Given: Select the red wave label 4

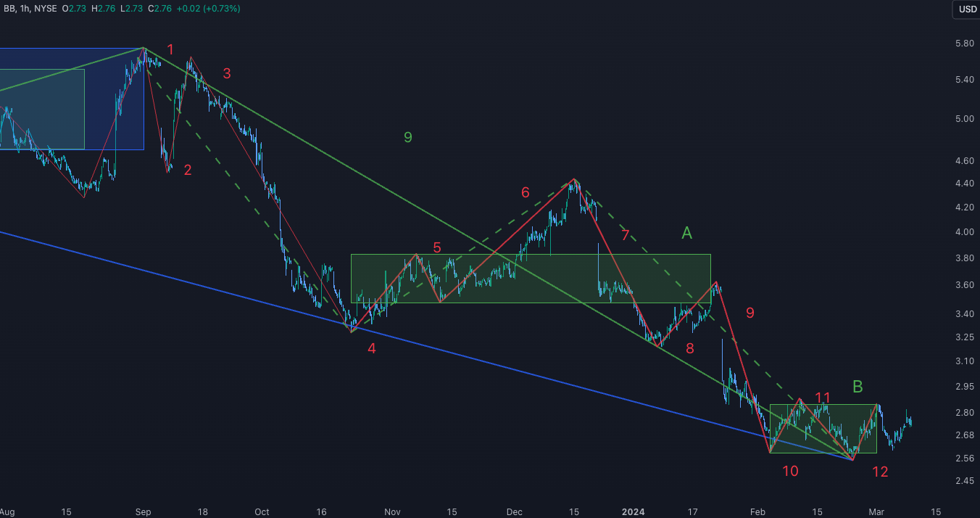Looking at the screenshot, I should (371, 348).
